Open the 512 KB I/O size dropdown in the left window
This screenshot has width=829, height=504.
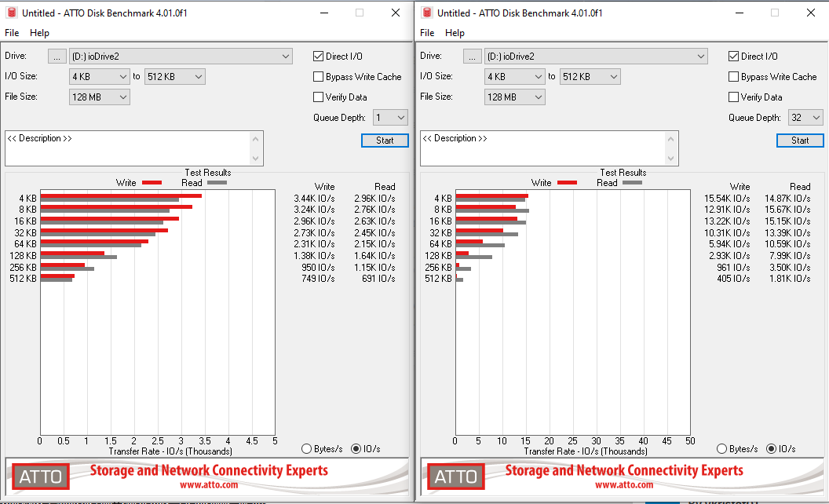pos(175,77)
